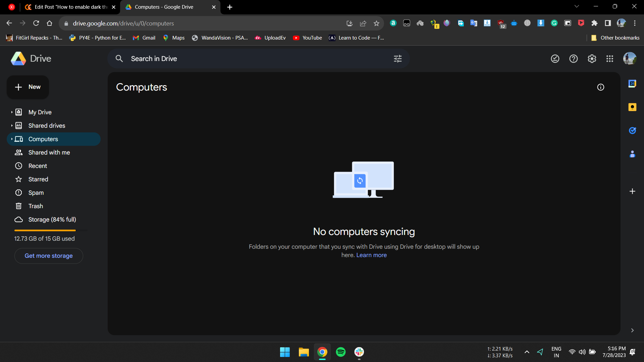This screenshot has width=644, height=362.
Task: Open Google Keep side panel
Action: pos(632,107)
